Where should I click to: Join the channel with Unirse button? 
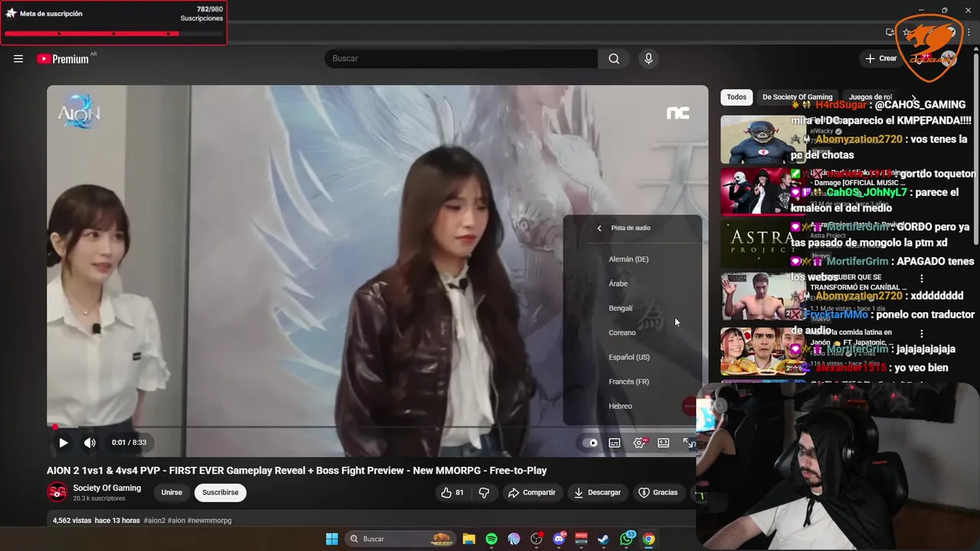point(171,493)
